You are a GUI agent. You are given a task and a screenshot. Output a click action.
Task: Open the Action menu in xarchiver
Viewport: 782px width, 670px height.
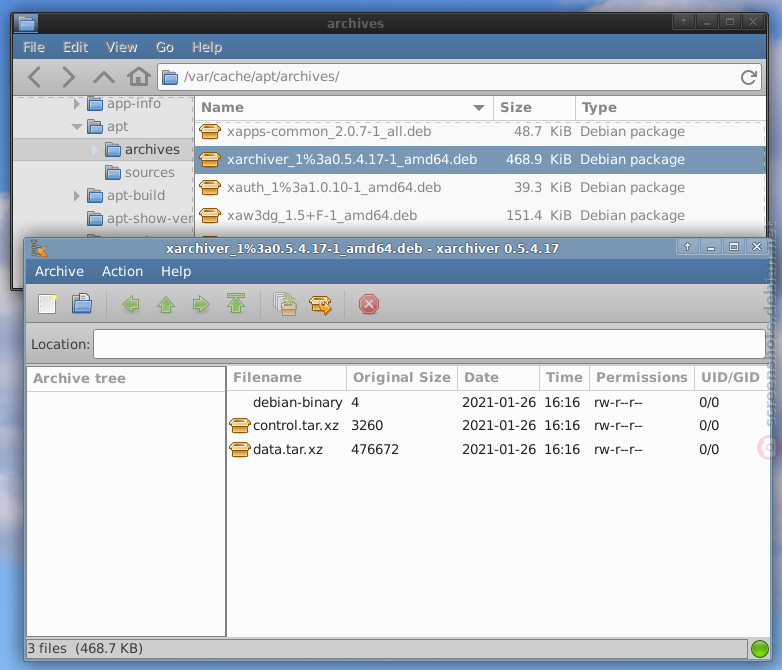pyautogui.click(x=122, y=271)
